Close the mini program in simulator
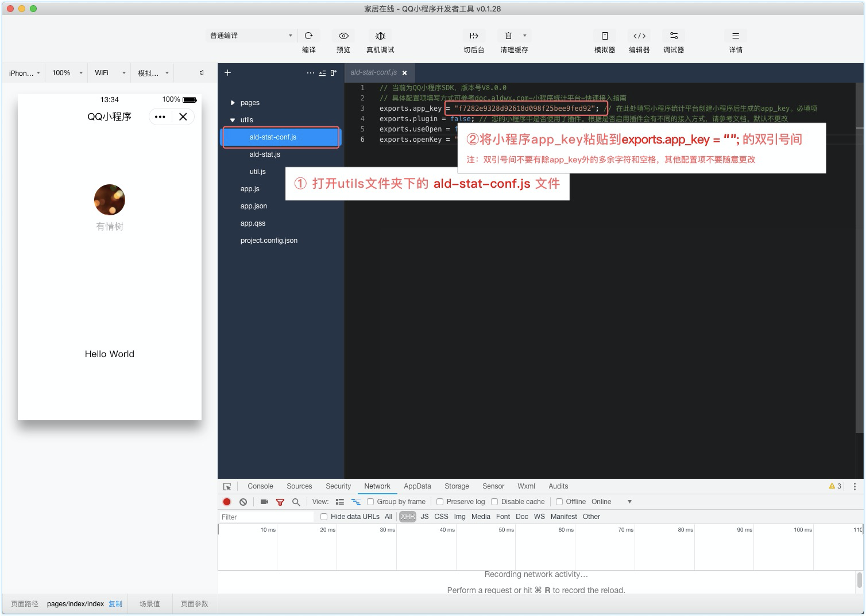Image resolution: width=866 pixels, height=616 pixels. [183, 117]
